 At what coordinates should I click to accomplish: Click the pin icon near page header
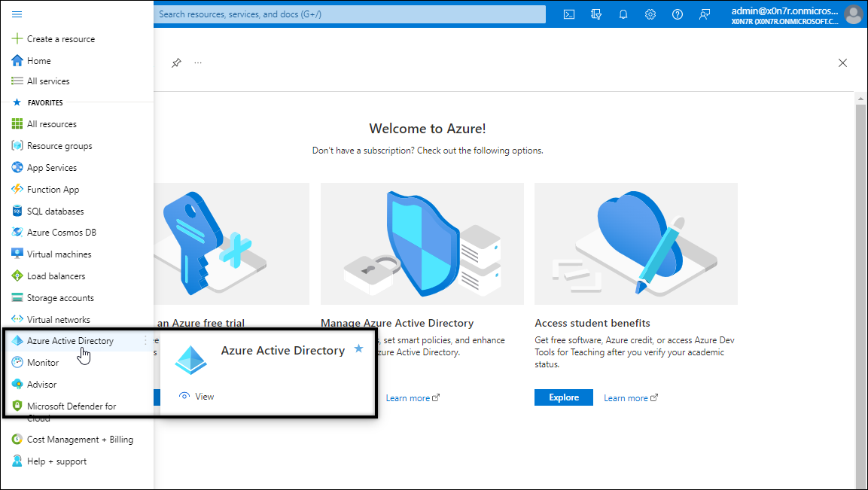coord(176,62)
